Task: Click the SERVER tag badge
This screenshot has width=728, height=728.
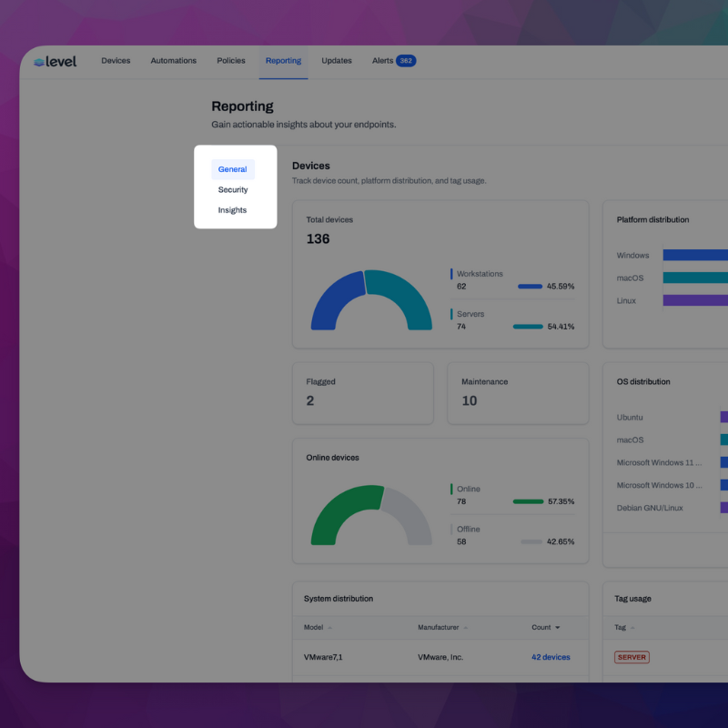Action: [632, 657]
